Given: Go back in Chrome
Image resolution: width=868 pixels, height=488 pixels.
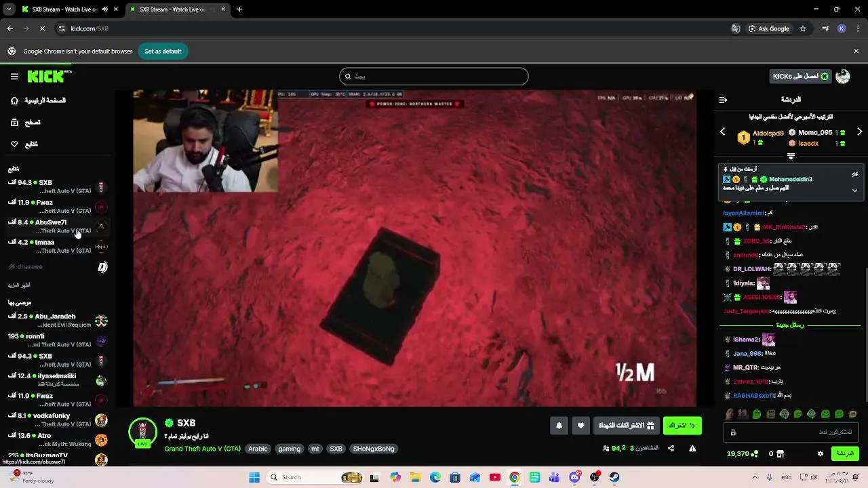Looking at the screenshot, I should (9, 28).
